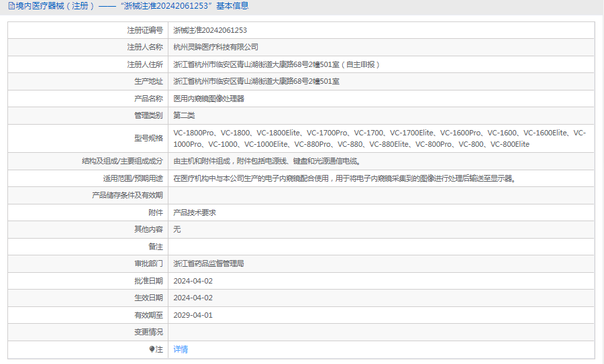This screenshot has width=604, height=364.
Task: Click the 产品名称 label cell
Action: tap(88, 99)
